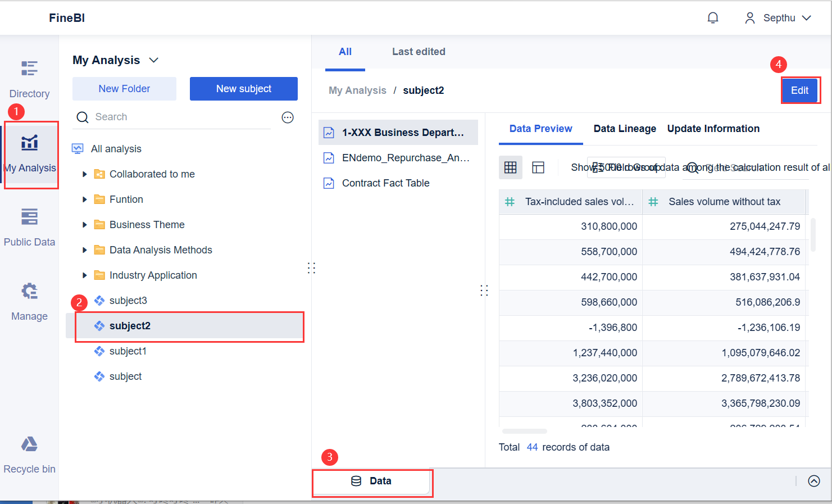This screenshot has width=832, height=504.
Task: Click the Edit button
Action: [x=799, y=90]
